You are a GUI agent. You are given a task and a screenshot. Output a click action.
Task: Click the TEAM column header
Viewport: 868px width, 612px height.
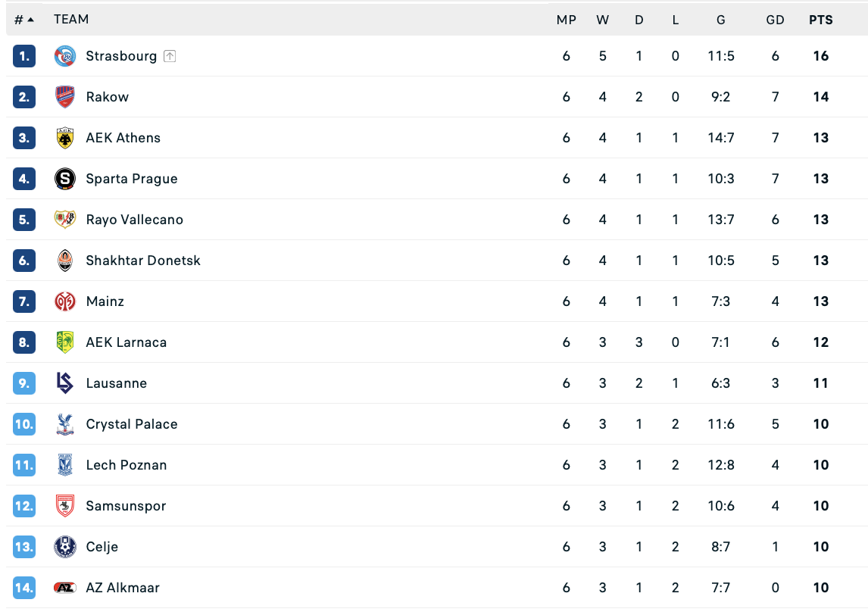tap(71, 20)
